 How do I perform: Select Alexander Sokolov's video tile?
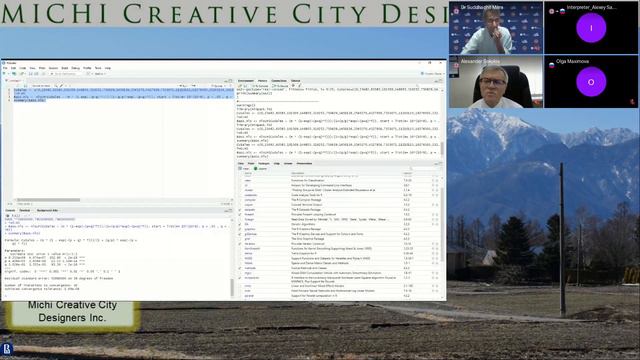tap(496, 82)
